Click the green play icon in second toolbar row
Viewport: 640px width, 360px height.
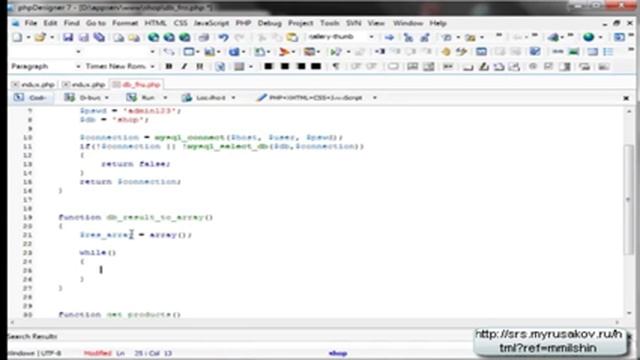[336, 51]
